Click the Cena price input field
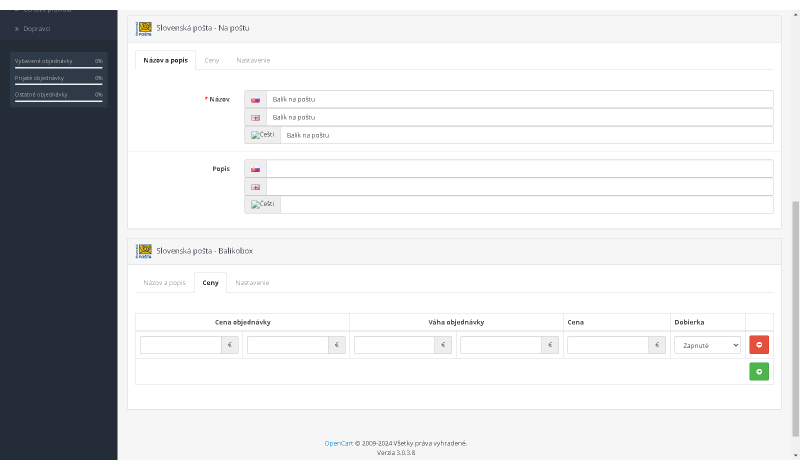Screen dimensions: 800x470 (x=608, y=345)
